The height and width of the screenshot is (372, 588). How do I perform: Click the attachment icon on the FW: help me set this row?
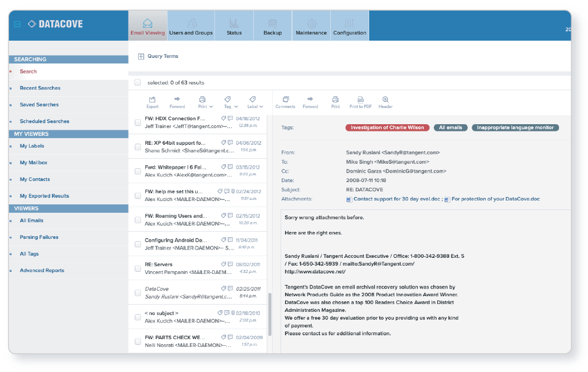pyautogui.click(x=233, y=191)
